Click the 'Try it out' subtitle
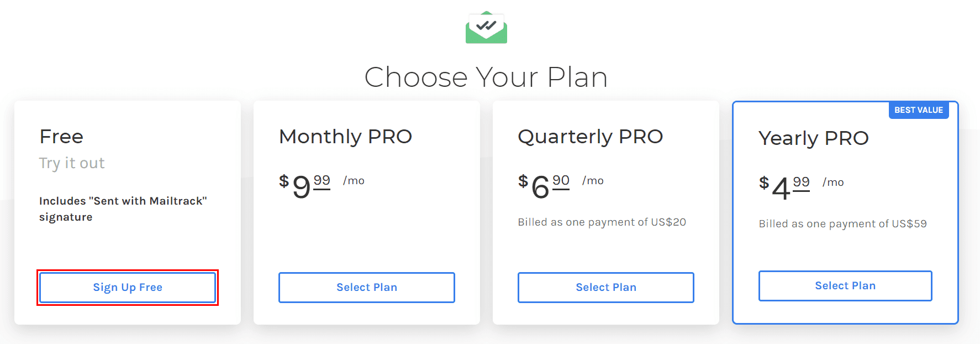 [72, 163]
